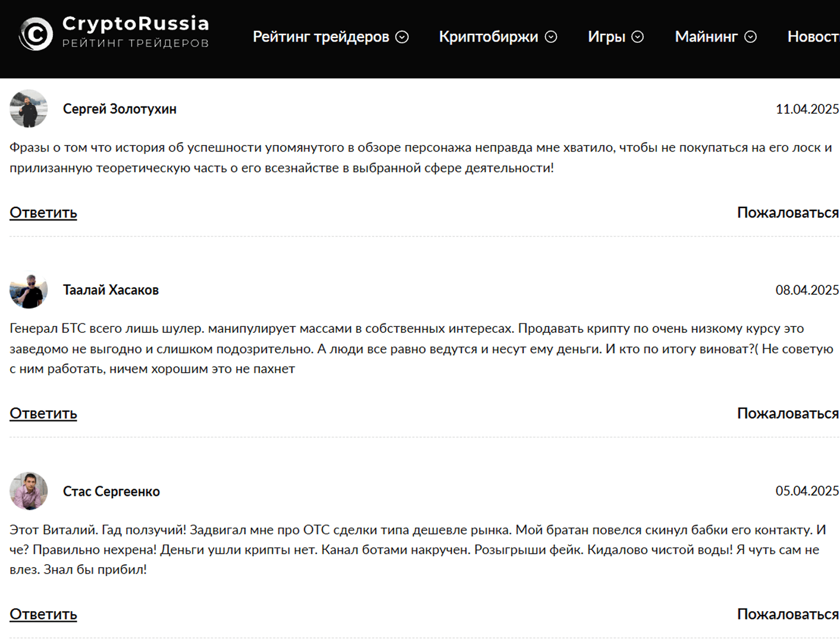This screenshot has width=840, height=642.
Task: Open Криптобиржи dropdown arrow
Action: pyautogui.click(x=551, y=37)
